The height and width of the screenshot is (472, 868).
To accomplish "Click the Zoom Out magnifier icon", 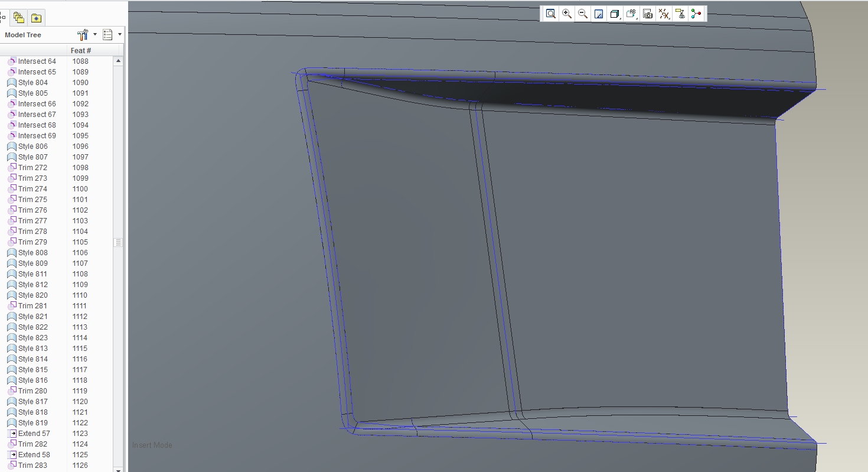I will 583,14.
